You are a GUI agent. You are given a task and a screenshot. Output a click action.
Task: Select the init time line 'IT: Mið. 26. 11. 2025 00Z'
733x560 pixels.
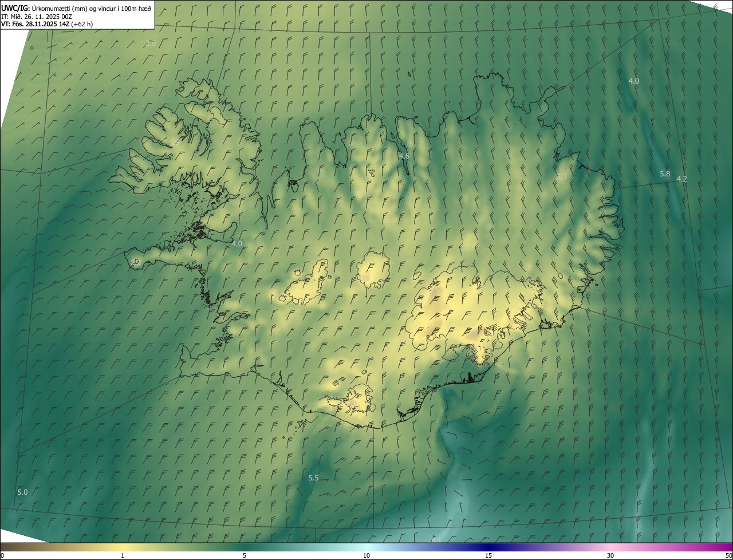36,16
